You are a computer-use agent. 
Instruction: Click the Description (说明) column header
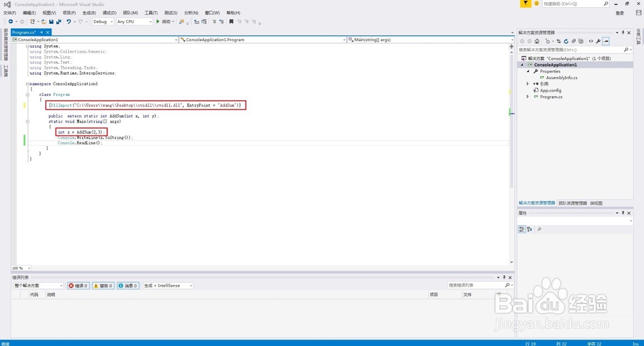click(x=51, y=294)
